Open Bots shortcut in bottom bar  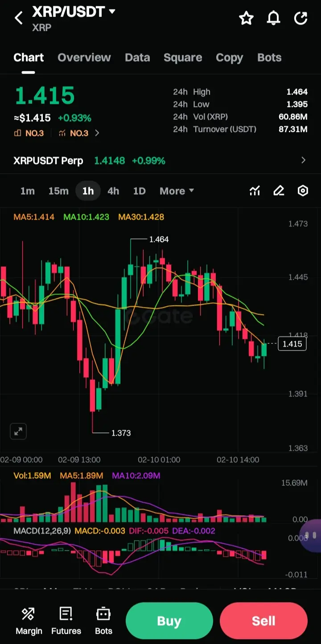pos(103,621)
